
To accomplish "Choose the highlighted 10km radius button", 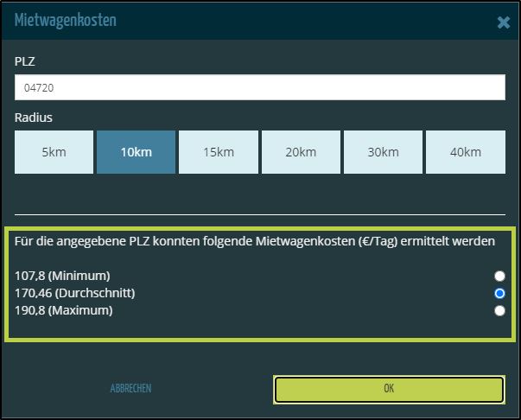I will [x=136, y=152].
